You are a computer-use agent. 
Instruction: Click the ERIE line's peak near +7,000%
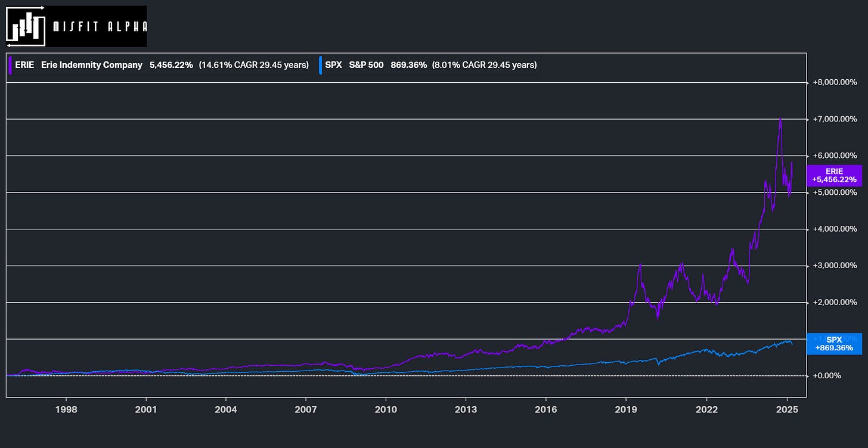(780, 119)
